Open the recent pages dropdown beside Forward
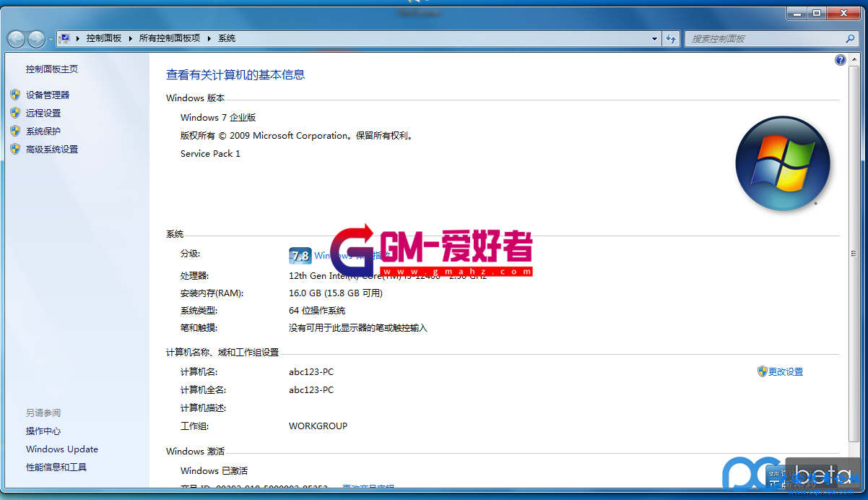This screenshot has height=500, width=868. pos(51,39)
